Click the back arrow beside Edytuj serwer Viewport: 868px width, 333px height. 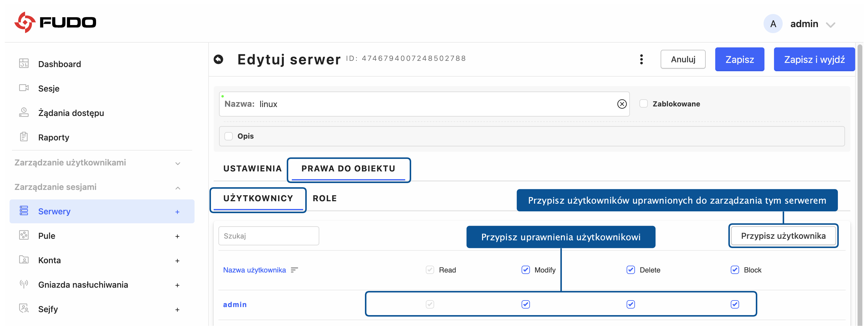[x=218, y=59]
